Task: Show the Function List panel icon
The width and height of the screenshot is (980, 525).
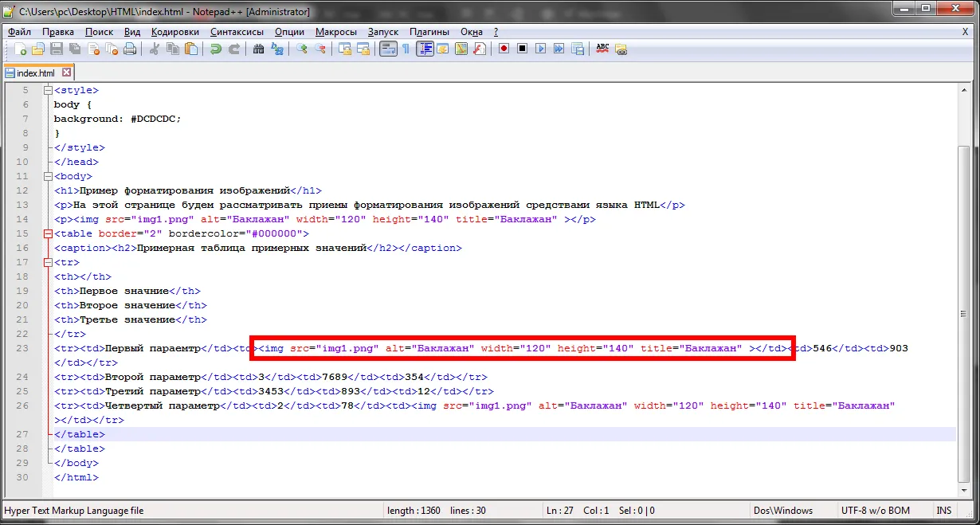Action: (479, 49)
